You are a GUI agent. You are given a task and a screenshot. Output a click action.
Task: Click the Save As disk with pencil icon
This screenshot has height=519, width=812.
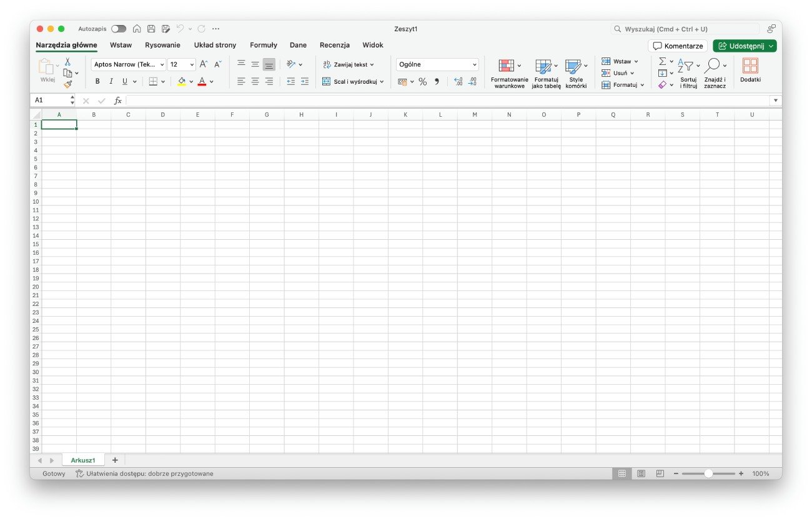(x=166, y=29)
